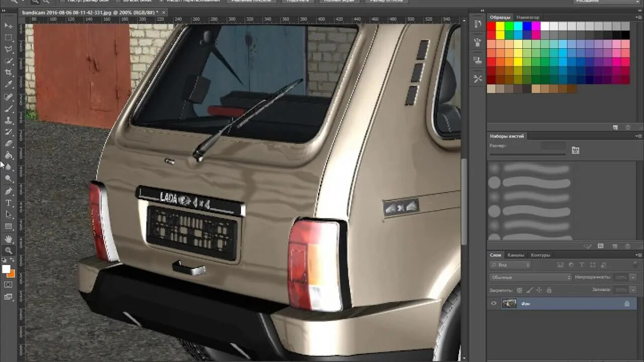This screenshot has height=362, width=644.
Task: Switch to the Контуры tab
Action: tap(540, 255)
